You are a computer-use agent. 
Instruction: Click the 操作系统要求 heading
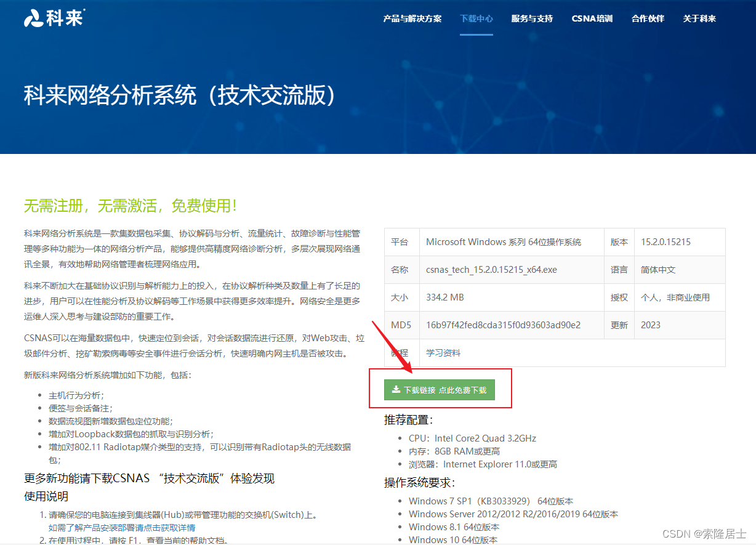[419, 482]
